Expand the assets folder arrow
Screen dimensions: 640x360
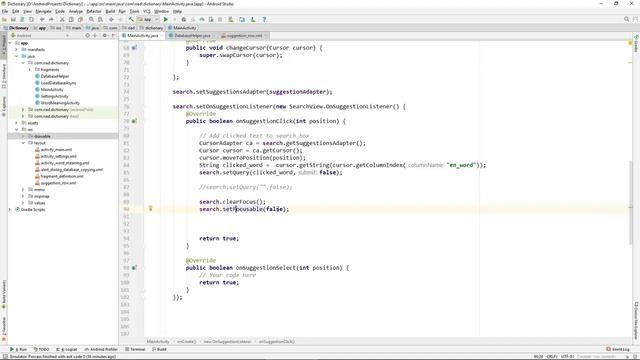tap(17, 123)
